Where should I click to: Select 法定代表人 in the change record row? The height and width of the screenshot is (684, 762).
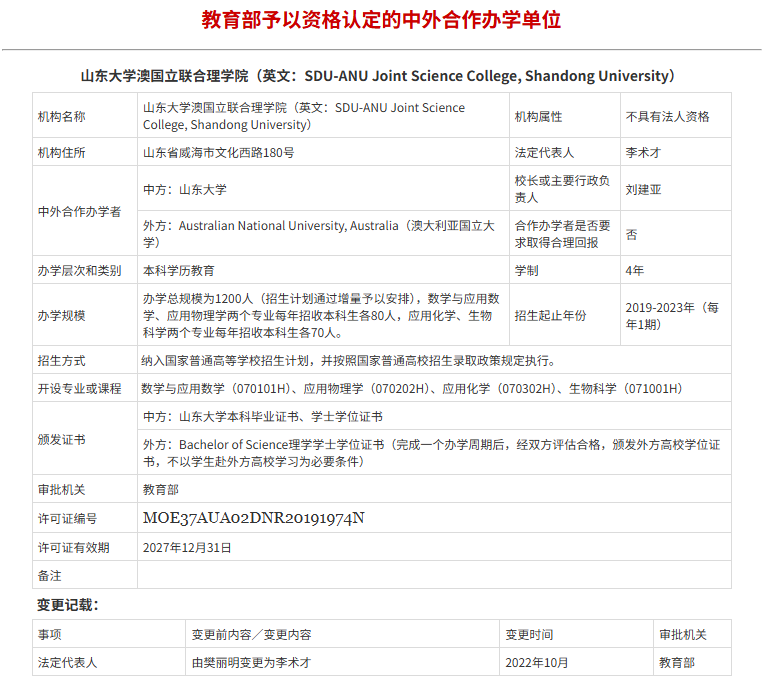(x=68, y=663)
